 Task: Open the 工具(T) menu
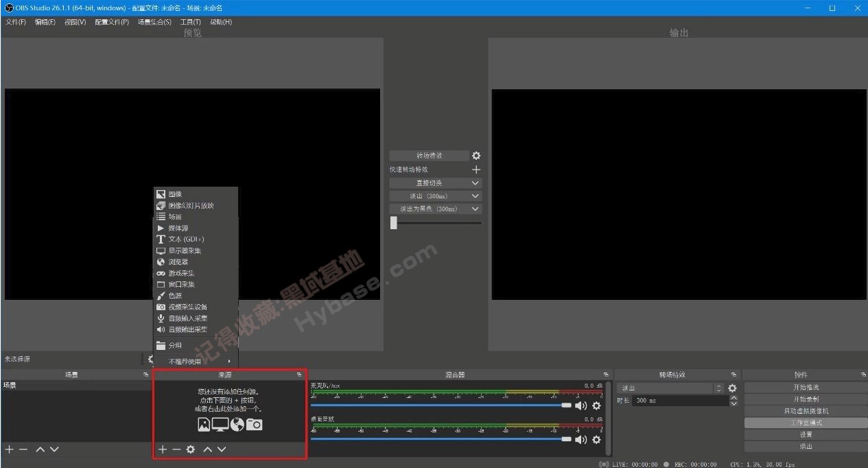189,21
